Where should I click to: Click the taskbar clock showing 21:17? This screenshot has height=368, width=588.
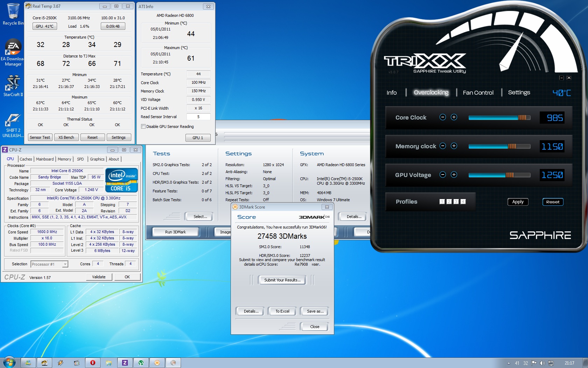click(569, 363)
